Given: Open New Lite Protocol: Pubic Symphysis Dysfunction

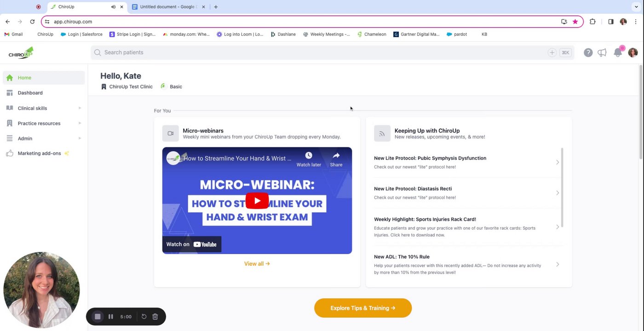Looking at the screenshot, I should click(467, 162).
